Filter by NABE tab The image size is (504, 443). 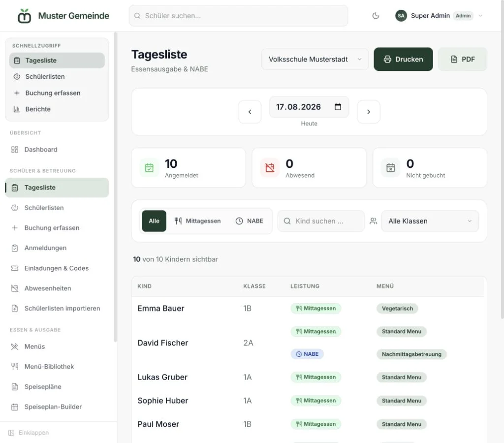point(250,221)
